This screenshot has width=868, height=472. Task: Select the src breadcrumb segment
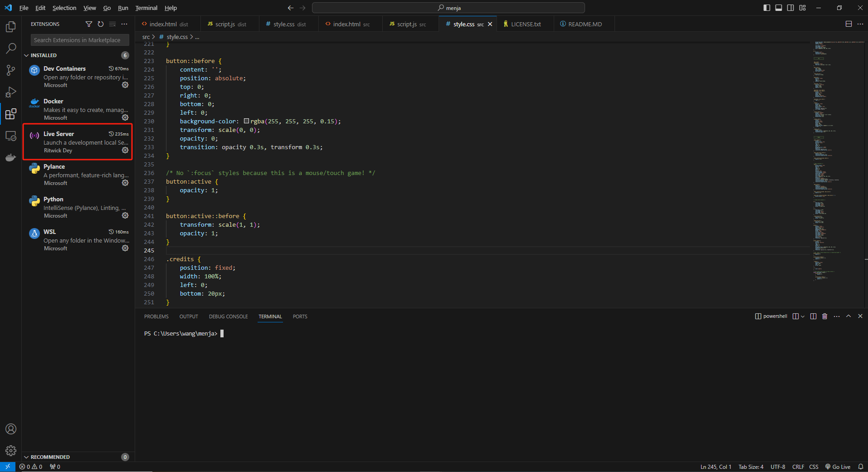146,37
